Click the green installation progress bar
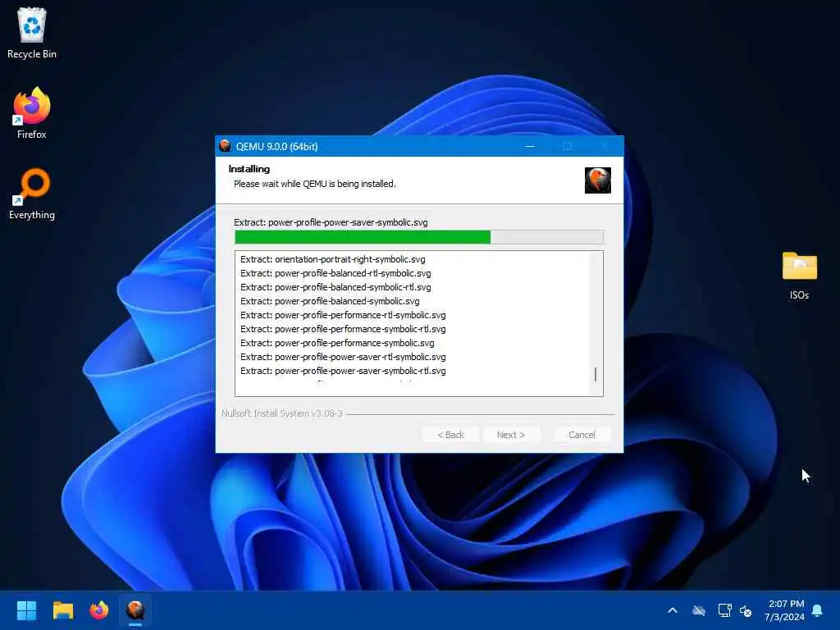The image size is (840, 630). coord(419,237)
